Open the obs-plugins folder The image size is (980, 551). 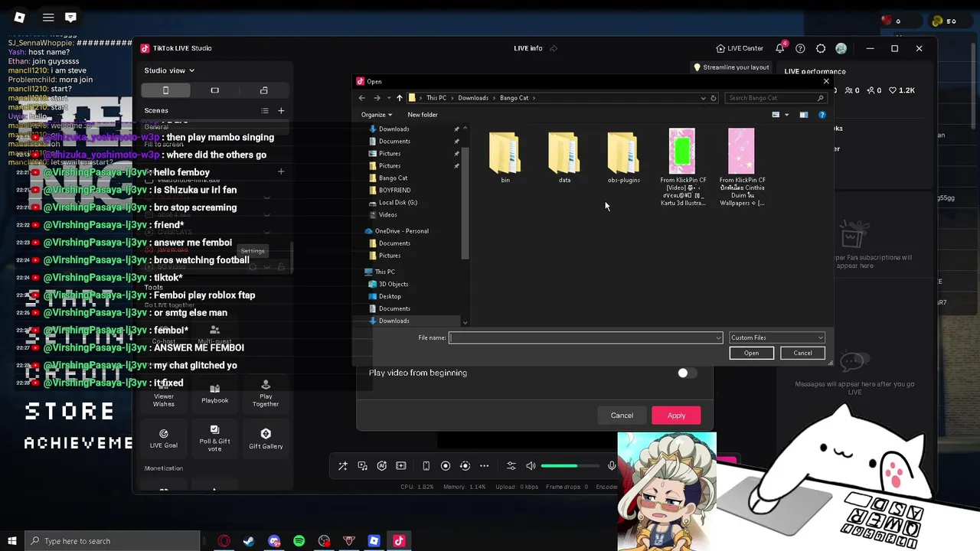623,158
